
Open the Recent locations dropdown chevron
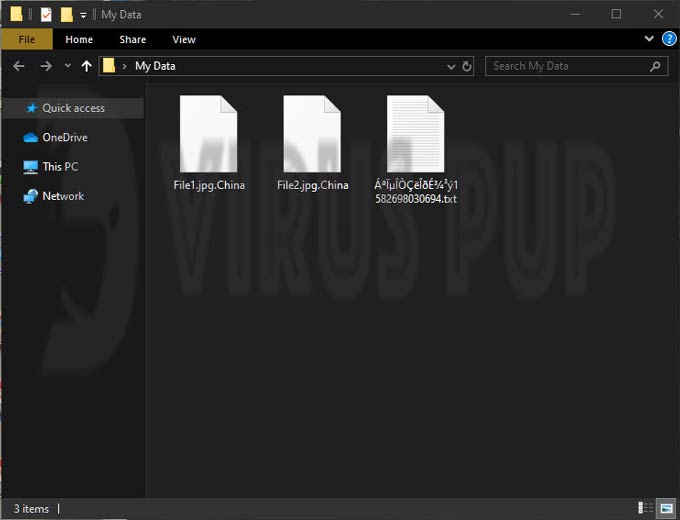tap(67, 66)
